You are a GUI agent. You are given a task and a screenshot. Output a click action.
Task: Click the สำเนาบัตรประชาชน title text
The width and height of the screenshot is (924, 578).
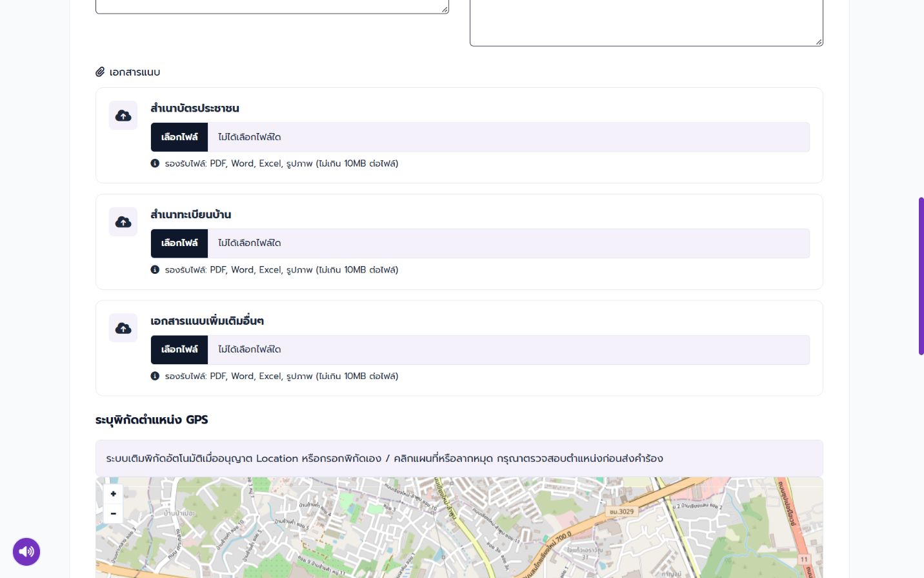point(195,108)
